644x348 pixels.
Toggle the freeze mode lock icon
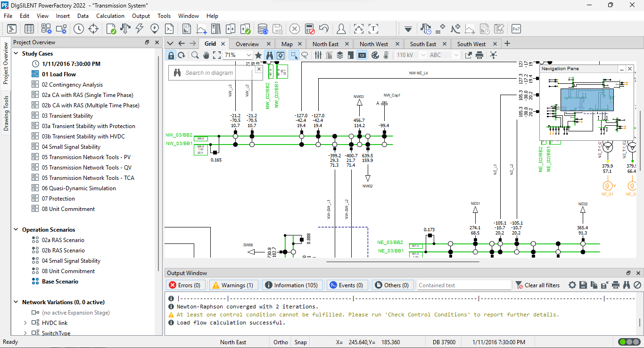(x=171, y=55)
